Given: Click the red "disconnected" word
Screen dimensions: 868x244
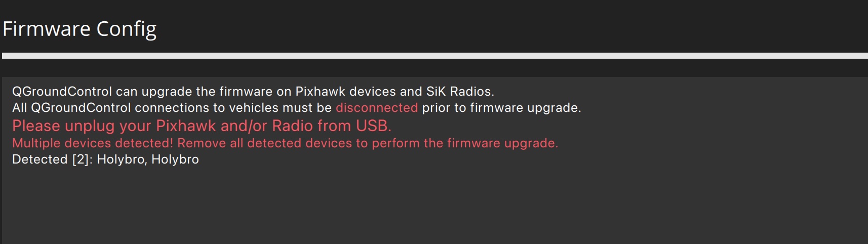Looking at the screenshot, I should point(377,108).
